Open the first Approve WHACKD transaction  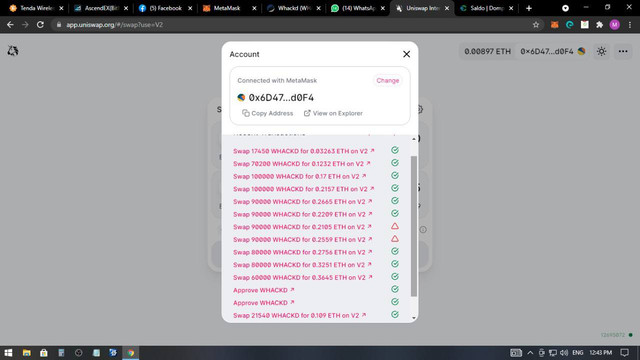tap(264, 290)
